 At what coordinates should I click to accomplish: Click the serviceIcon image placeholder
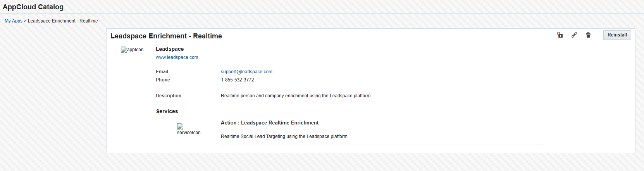tap(189, 130)
